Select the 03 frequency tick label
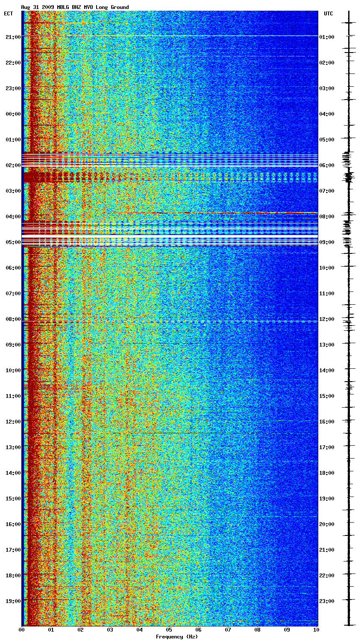 [x=110, y=630]
